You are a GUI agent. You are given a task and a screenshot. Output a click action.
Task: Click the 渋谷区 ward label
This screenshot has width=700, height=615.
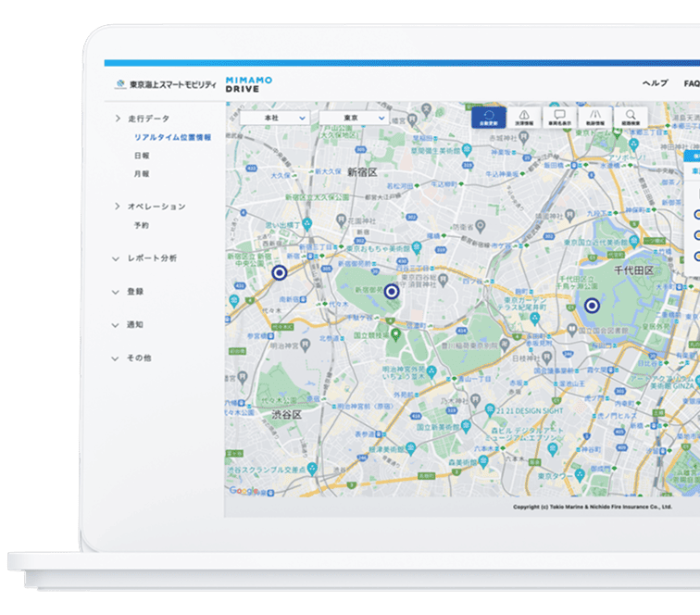click(287, 414)
